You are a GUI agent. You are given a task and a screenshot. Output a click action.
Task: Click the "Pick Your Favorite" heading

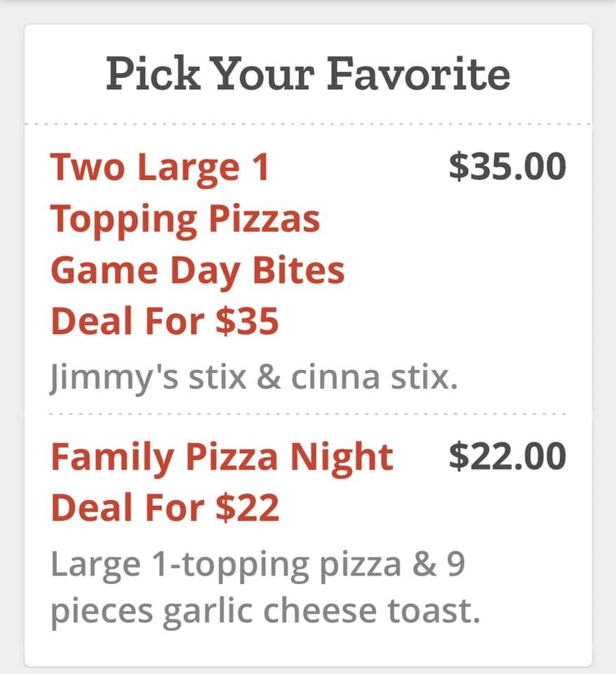click(x=308, y=74)
